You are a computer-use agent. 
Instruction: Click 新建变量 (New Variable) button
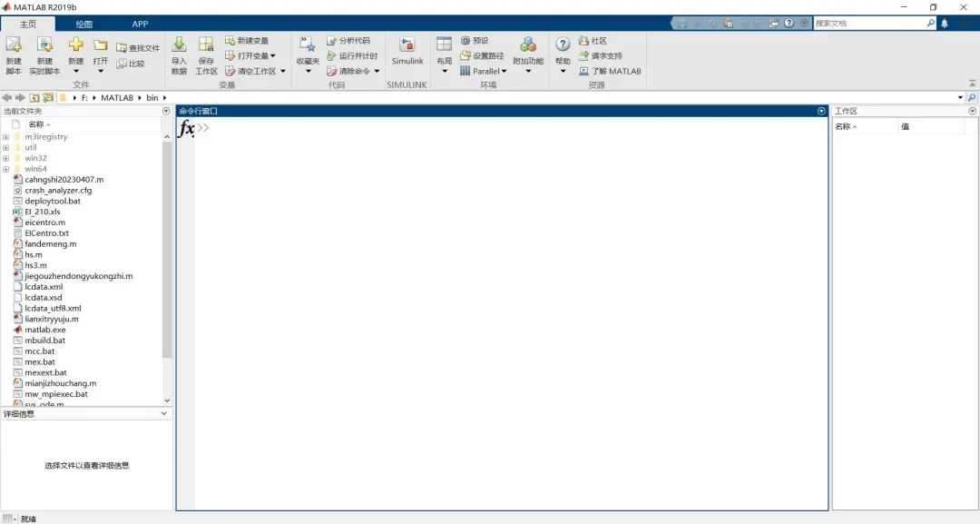(x=246, y=40)
